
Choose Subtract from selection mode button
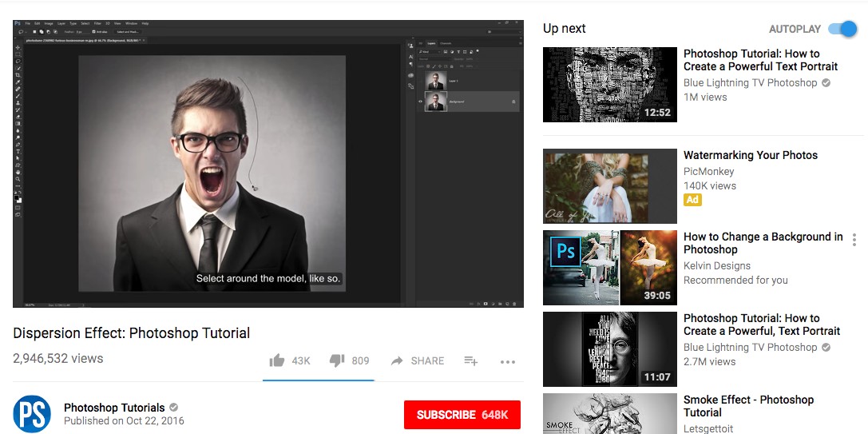coord(48,32)
